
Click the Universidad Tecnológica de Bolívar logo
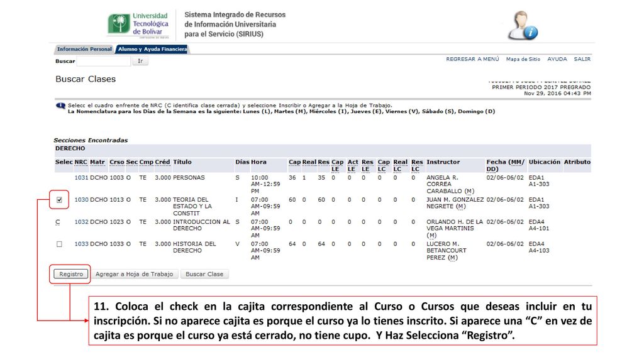[138, 25]
